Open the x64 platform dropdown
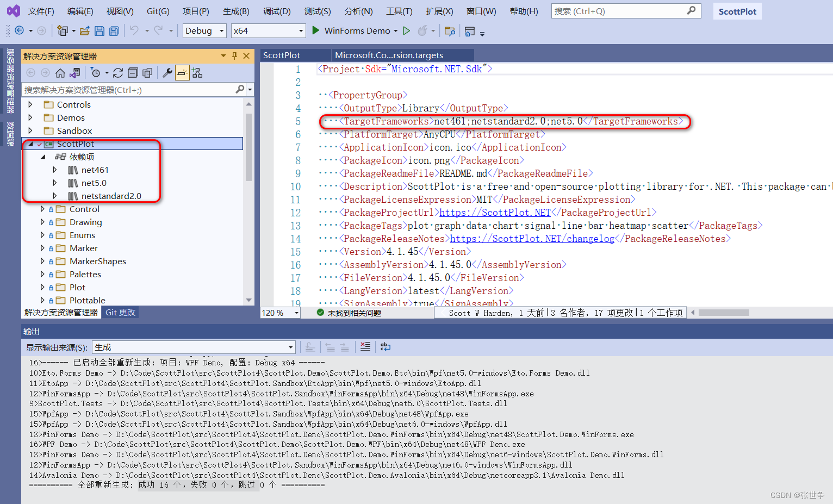Screen dimensions: 833x504 click(268, 31)
